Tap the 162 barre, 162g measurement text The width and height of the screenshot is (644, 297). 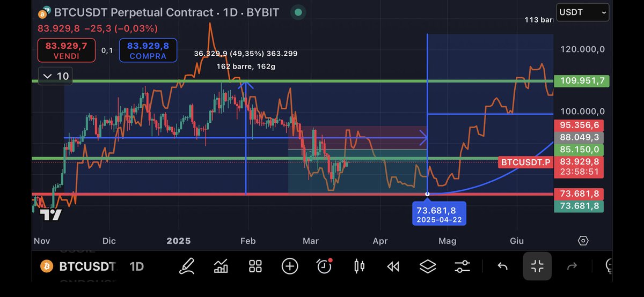pos(246,66)
